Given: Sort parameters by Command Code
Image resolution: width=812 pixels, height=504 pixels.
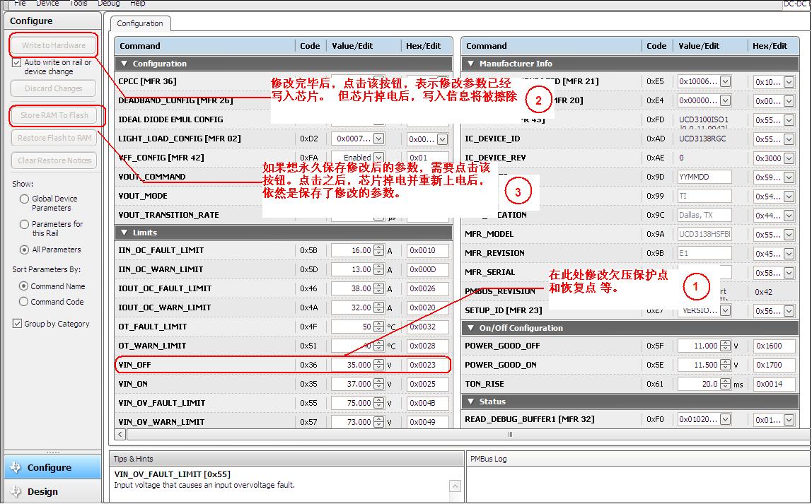Looking at the screenshot, I should [x=23, y=302].
